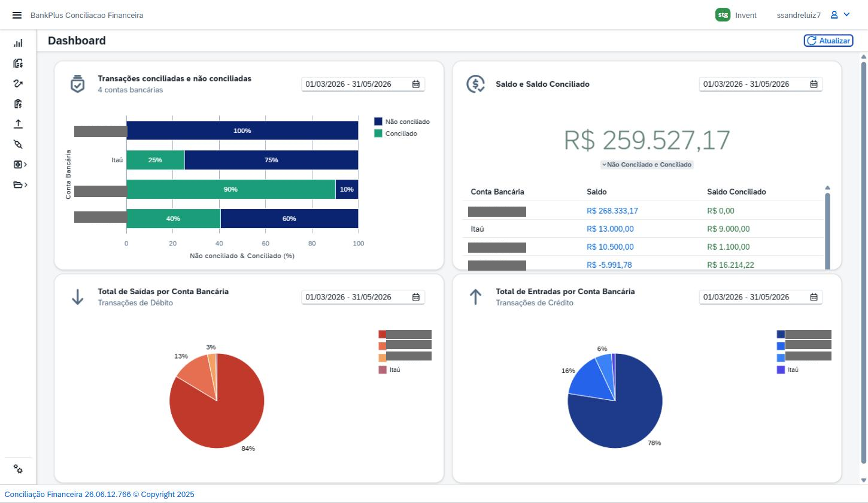The height and width of the screenshot is (503, 868).
Task: Click the 90% green bar segment
Action: pos(230,189)
